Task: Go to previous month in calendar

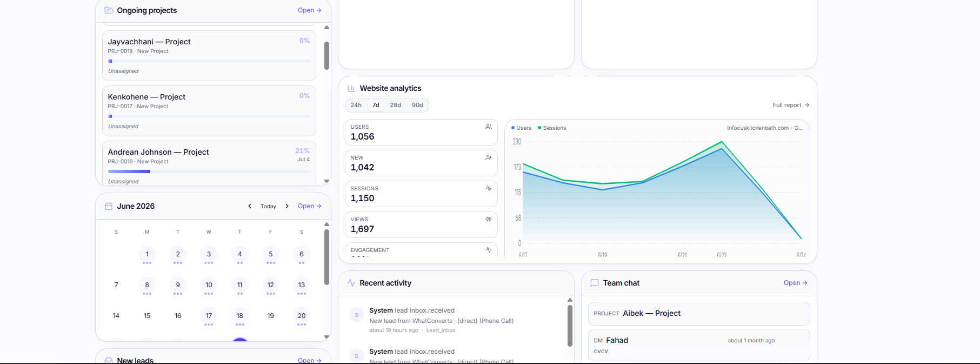Action: pyautogui.click(x=250, y=206)
